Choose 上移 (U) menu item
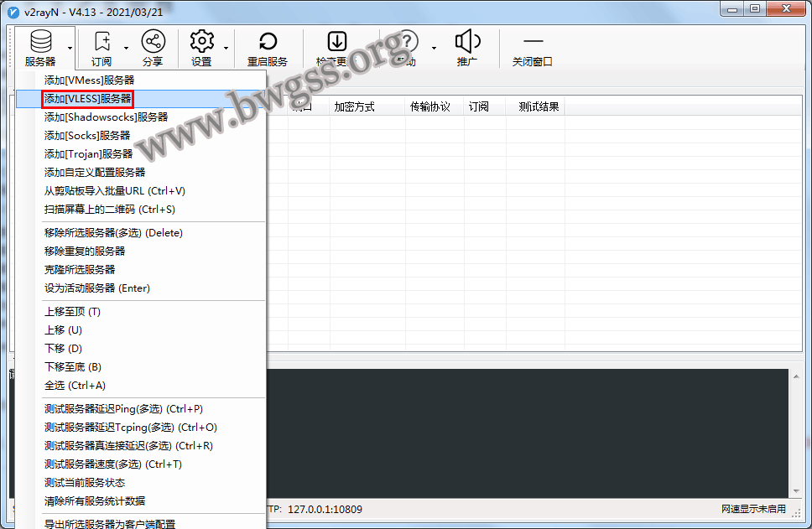This screenshot has width=812, height=529. 141,330
